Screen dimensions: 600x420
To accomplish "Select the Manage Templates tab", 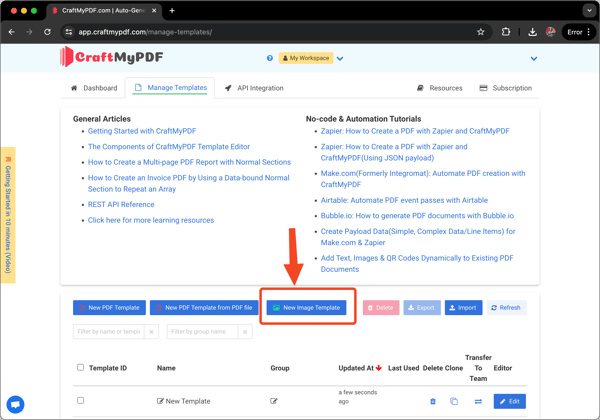I will pyautogui.click(x=170, y=88).
